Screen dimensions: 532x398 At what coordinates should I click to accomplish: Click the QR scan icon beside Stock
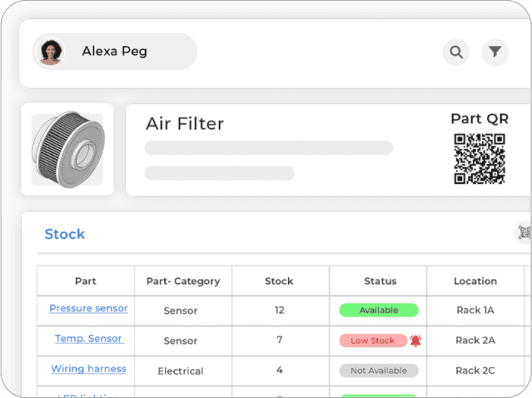(524, 232)
